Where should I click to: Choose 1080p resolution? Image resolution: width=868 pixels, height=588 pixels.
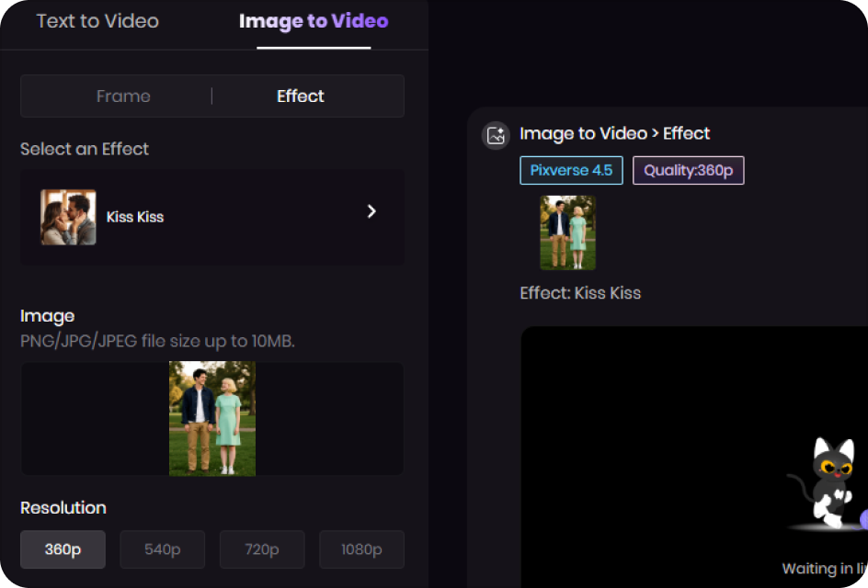(361, 549)
